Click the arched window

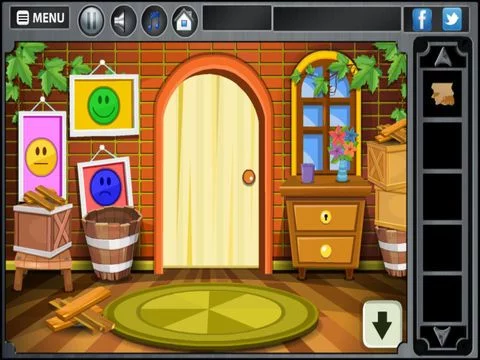(325, 113)
